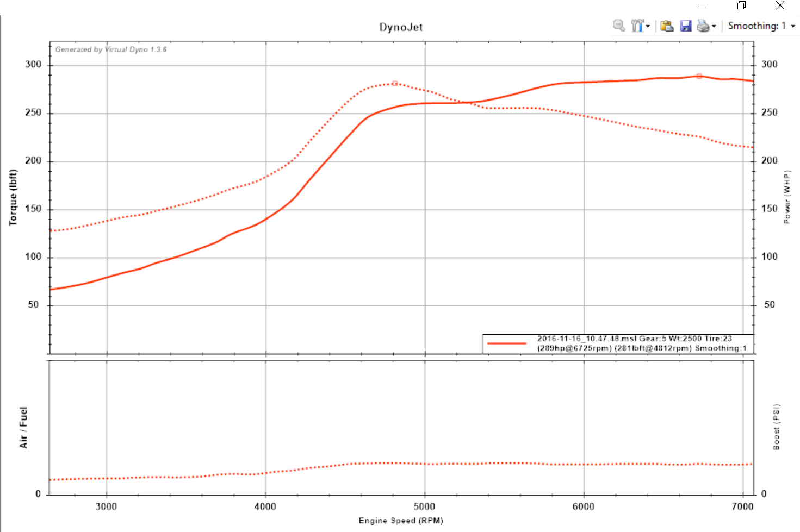This screenshot has height=532, width=800.
Task: Close the Virtual Dyno window
Action: pos(780,5)
